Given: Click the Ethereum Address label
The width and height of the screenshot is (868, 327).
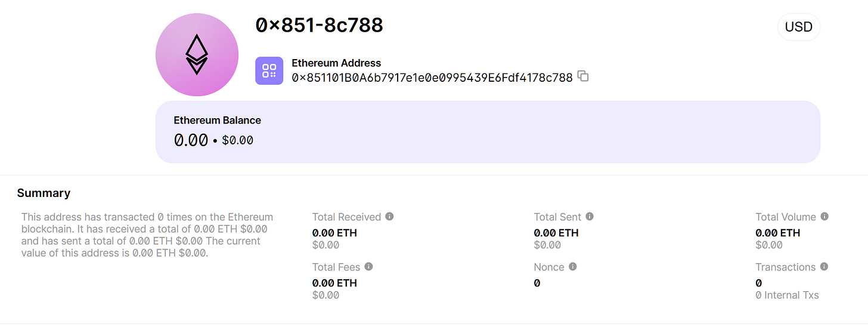Looking at the screenshot, I should coord(336,63).
